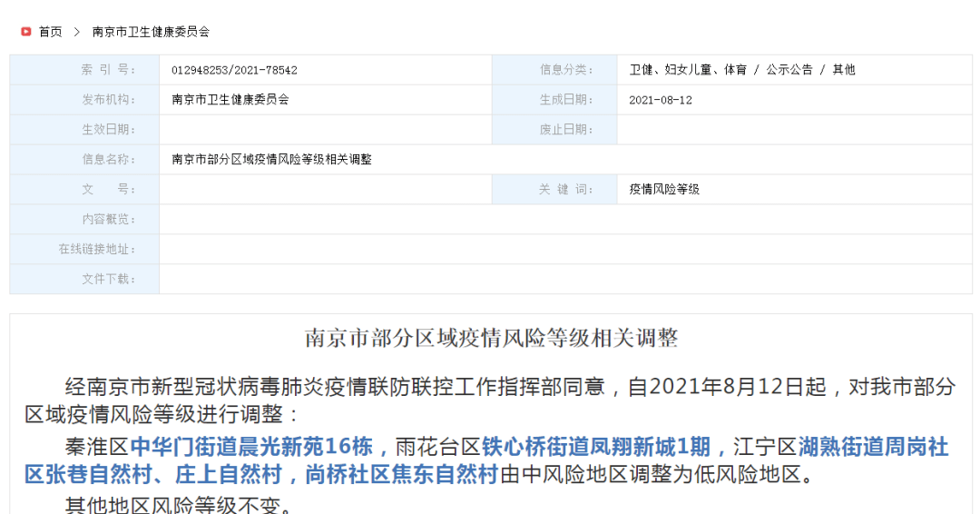Click 公示公告 in the category row
The width and height of the screenshot is (980, 514).
click(789, 70)
